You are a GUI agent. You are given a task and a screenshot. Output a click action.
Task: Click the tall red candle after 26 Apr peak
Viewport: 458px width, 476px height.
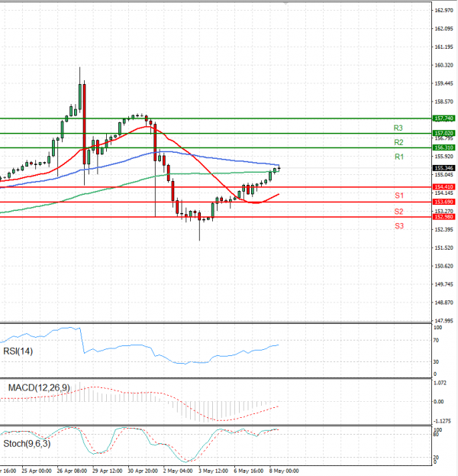pos(84,124)
